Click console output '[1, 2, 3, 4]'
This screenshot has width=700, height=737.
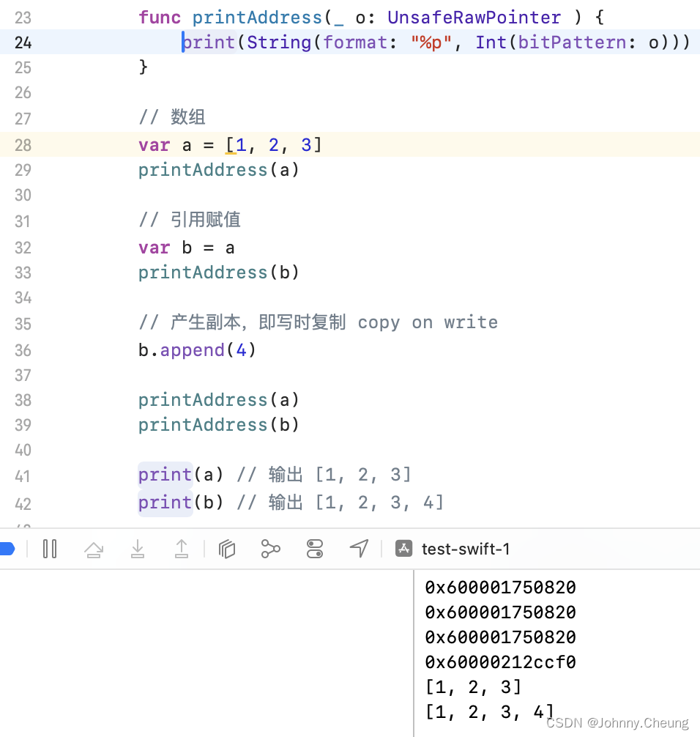(x=490, y=712)
